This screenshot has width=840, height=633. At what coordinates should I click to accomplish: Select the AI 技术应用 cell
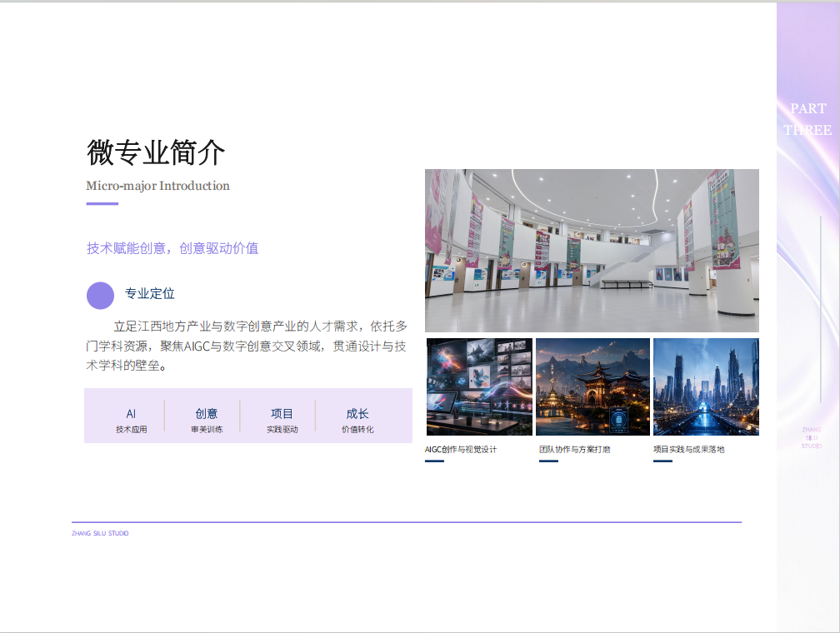(132, 421)
